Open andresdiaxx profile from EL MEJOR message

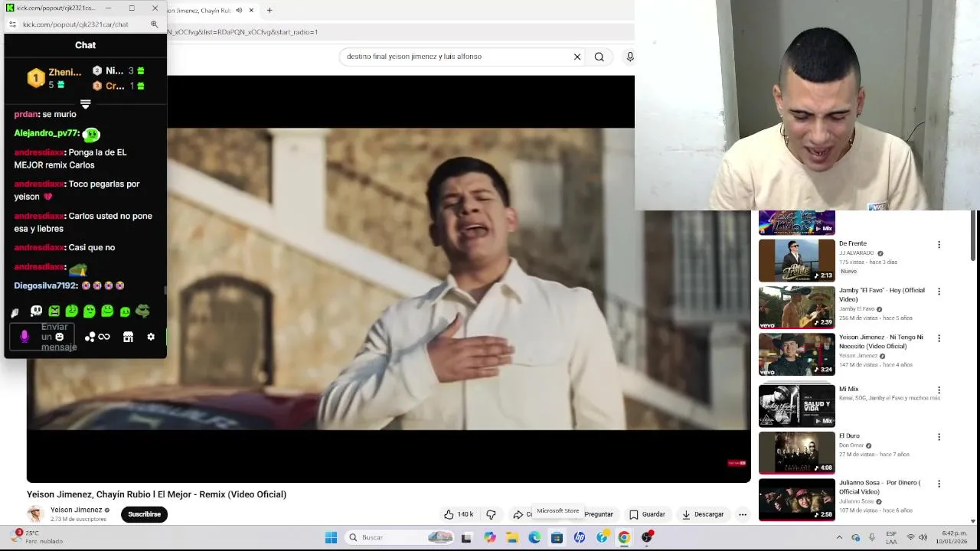[x=39, y=152]
